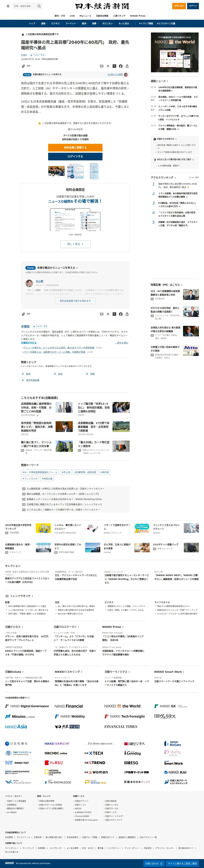Click the plus icon next to 経済 topic
The height and width of the screenshot is (868, 204).
[23, 374]
